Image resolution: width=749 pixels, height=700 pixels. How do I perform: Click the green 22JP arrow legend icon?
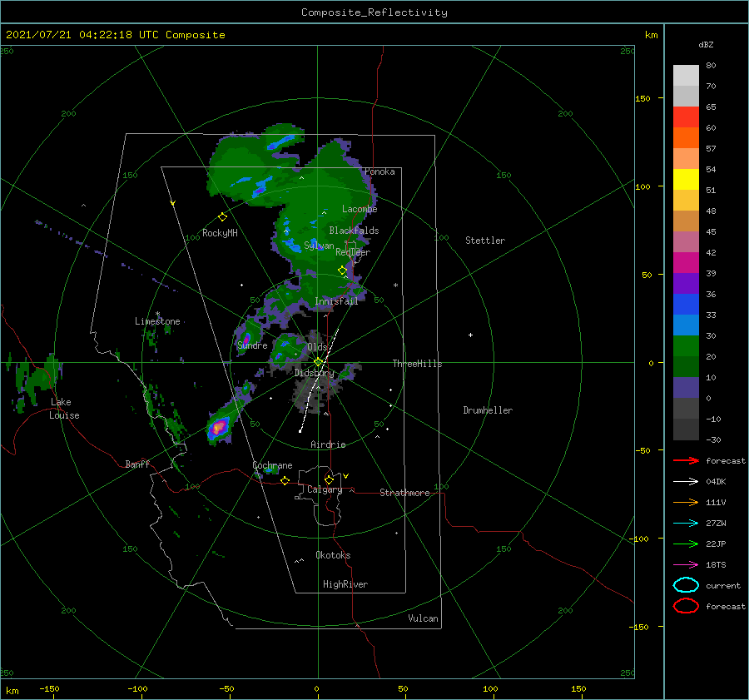point(686,544)
